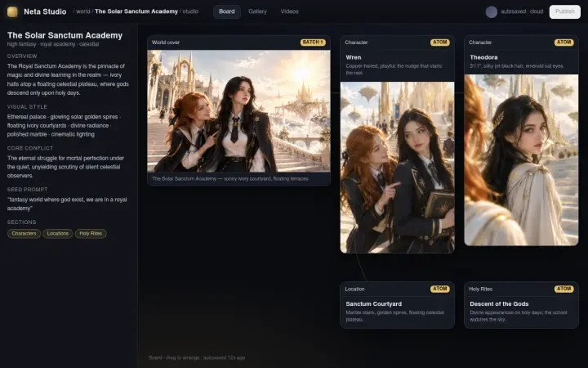The image size is (588, 368).
Task: Select the Locations section chip
Action: coord(58,234)
